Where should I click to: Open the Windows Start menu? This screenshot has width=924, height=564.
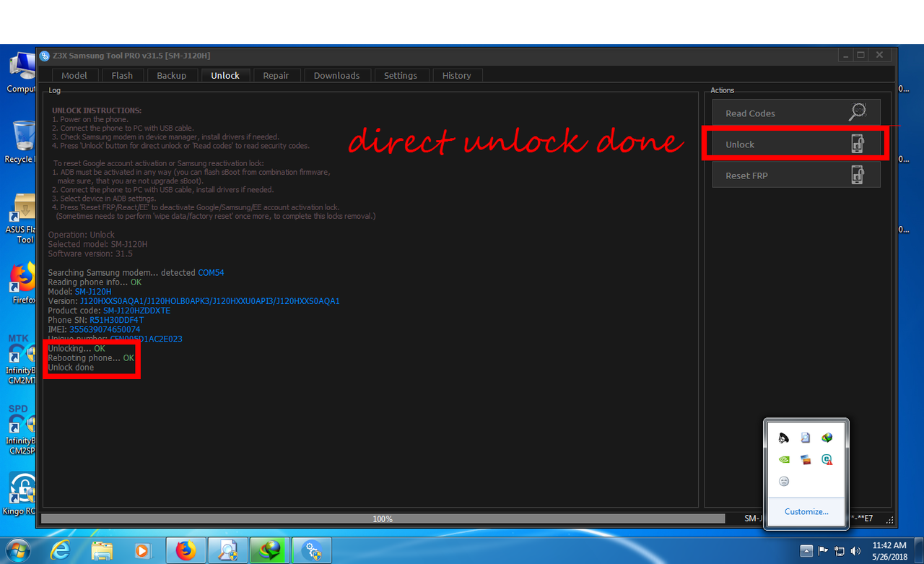click(x=19, y=550)
